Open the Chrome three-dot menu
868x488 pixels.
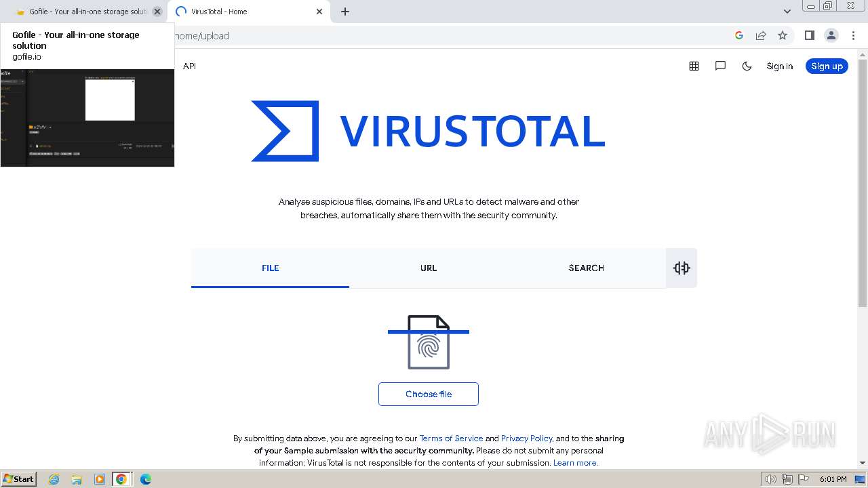pyautogui.click(x=852, y=36)
